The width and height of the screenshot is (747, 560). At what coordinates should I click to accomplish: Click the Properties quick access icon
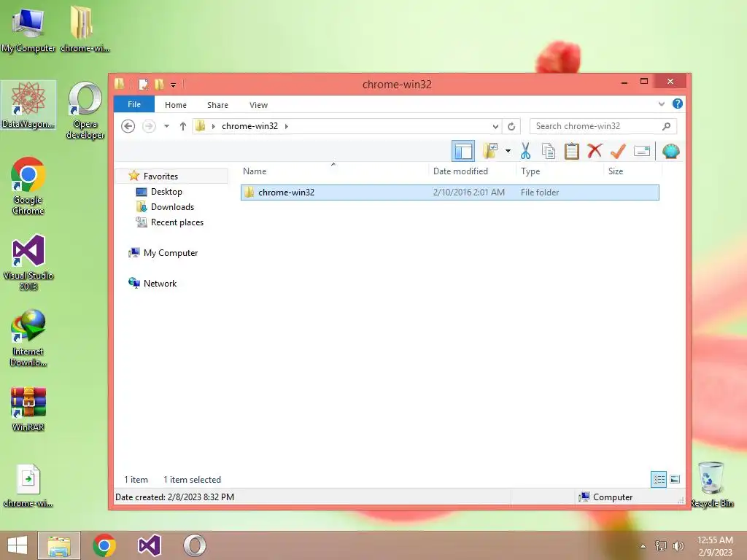(143, 85)
